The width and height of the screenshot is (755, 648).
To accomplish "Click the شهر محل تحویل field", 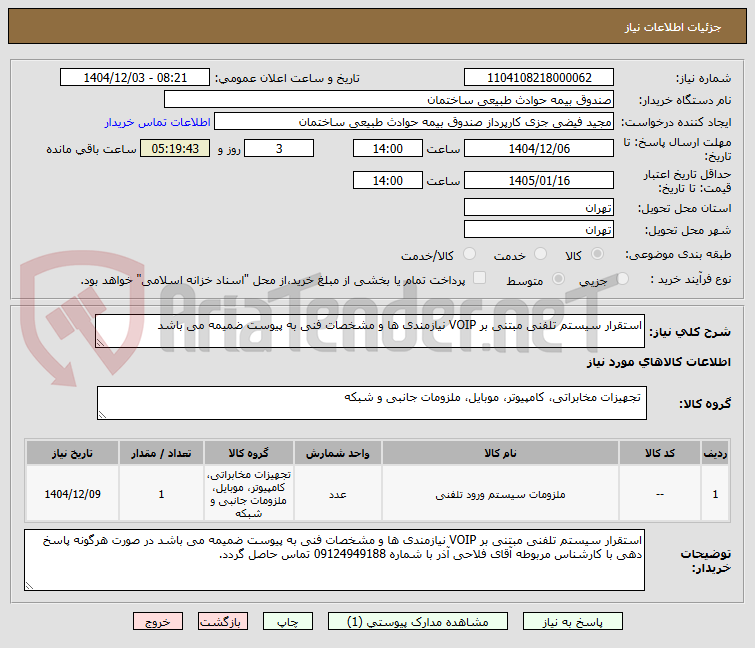I will [539, 230].
